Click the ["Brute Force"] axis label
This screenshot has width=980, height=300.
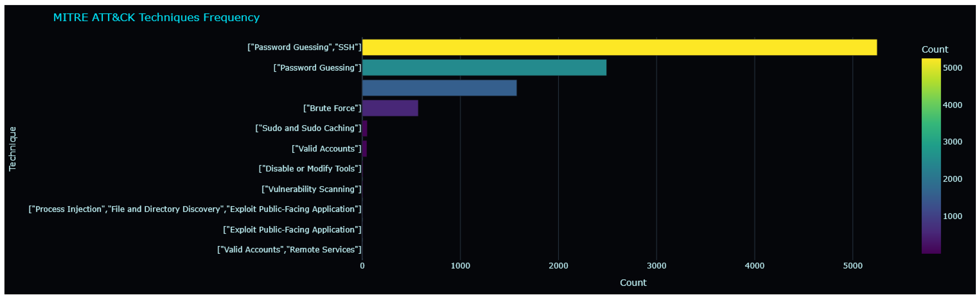point(332,108)
